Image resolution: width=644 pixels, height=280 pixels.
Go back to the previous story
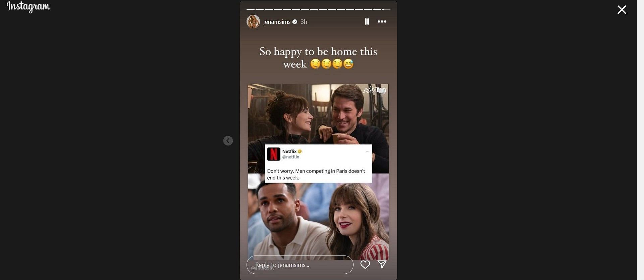point(228,141)
